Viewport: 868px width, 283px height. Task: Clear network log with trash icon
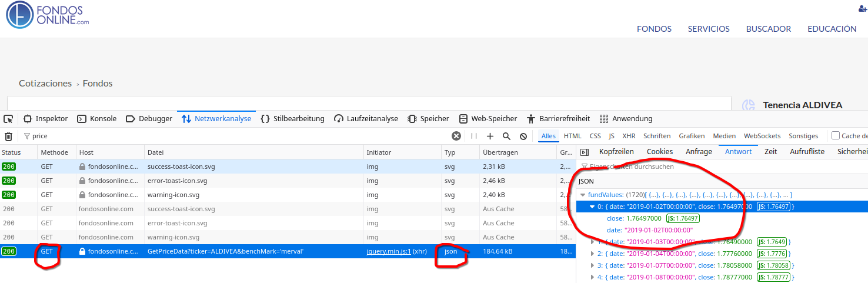click(x=8, y=136)
